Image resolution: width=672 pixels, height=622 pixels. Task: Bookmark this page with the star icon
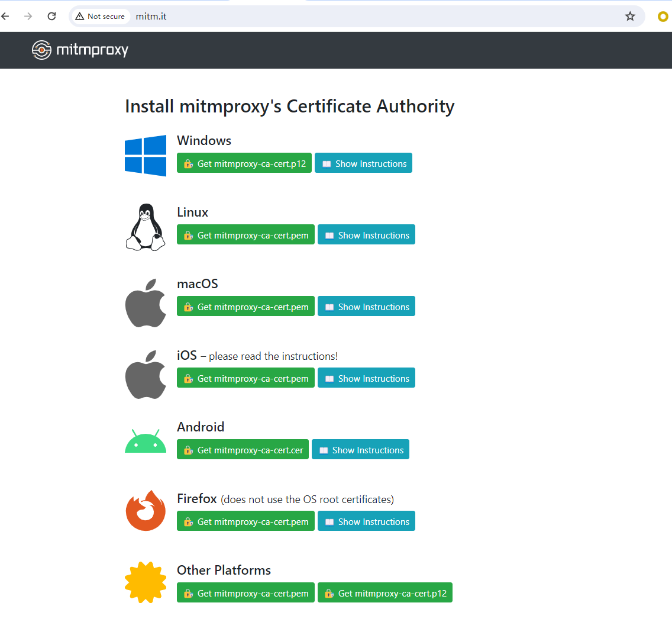click(x=630, y=17)
